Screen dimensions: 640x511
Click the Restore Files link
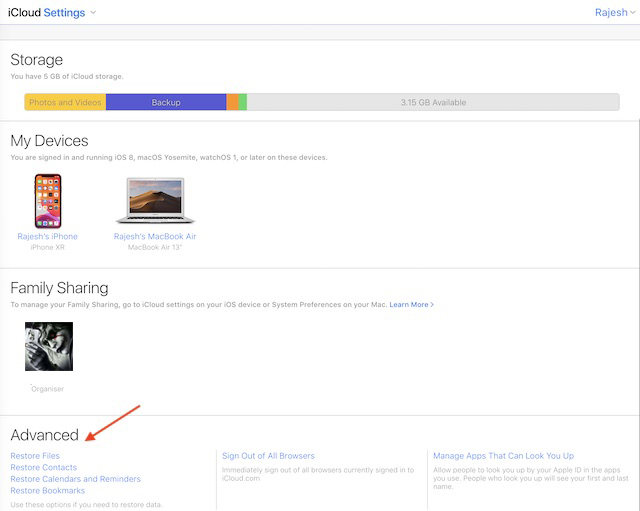(x=35, y=456)
